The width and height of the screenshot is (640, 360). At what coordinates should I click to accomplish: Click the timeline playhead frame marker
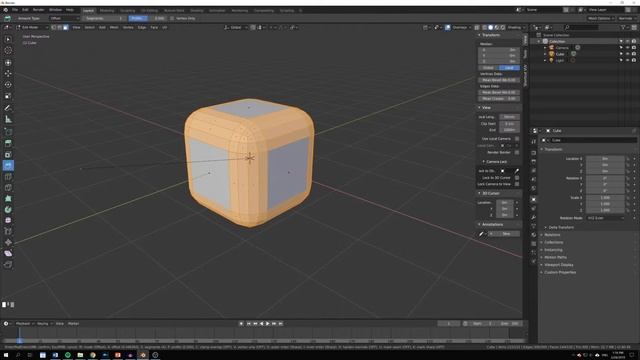coord(19,340)
